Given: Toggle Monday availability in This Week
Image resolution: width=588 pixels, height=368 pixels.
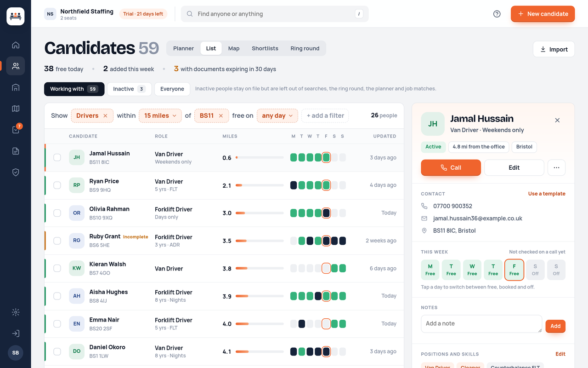Looking at the screenshot, I should (x=430, y=270).
